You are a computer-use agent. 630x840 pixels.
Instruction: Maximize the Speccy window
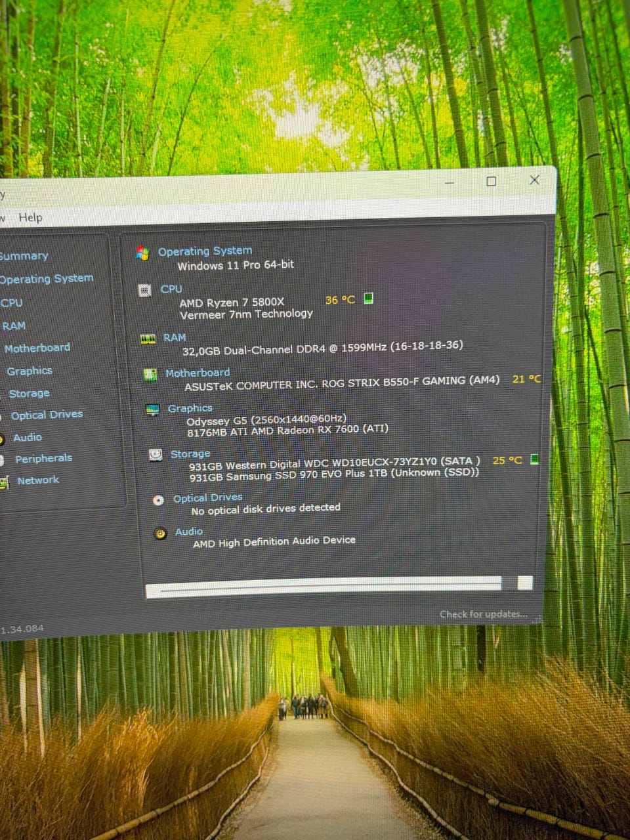(x=491, y=181)
